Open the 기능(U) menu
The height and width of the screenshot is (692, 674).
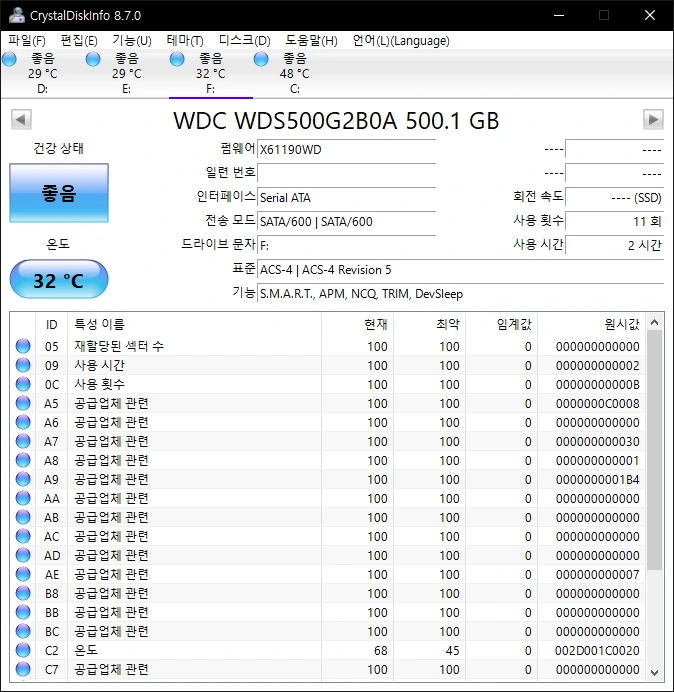coord(132,41)
